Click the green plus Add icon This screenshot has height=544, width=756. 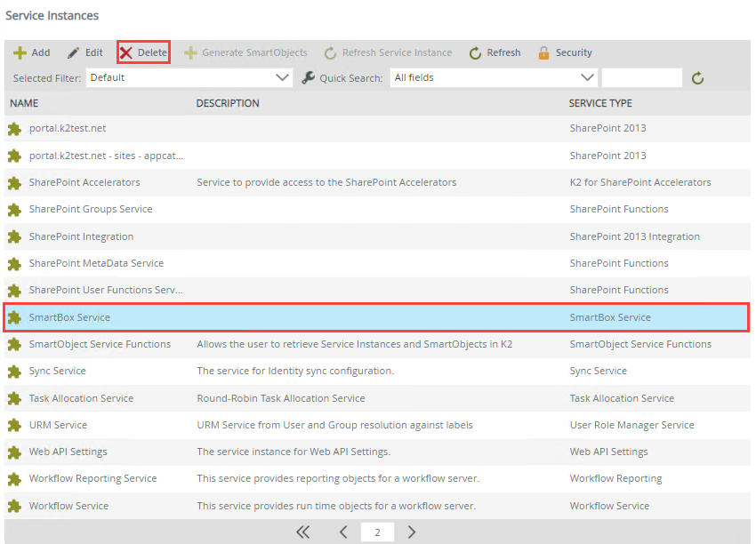click(20, 53)
